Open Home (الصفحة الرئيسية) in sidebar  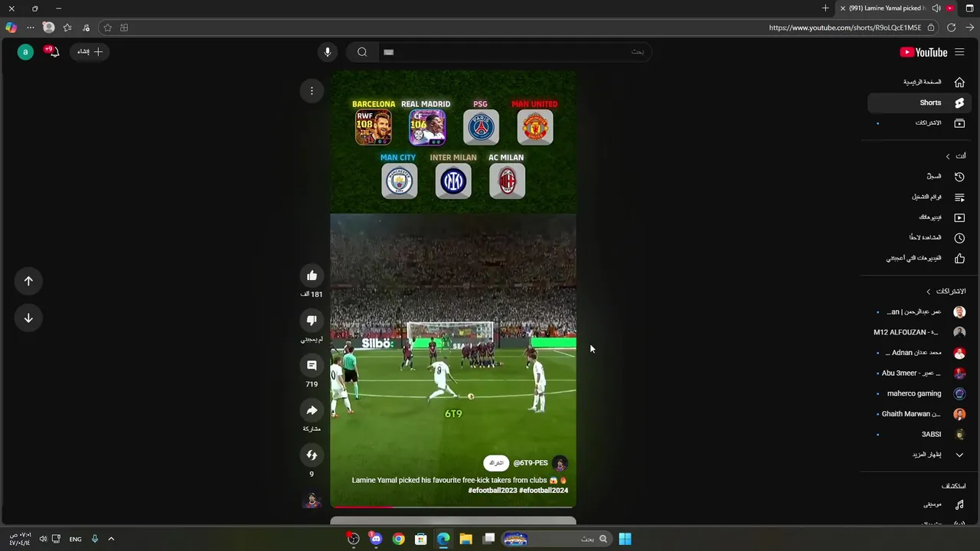coord(919,82)
